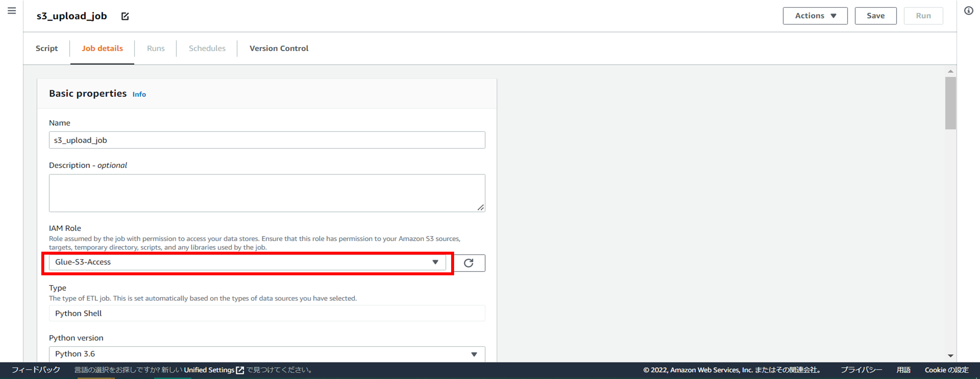Open Cookie の設定 in the footer
Image resolution: width=980 pixels, height=379 pixels.
pos(946,370)
